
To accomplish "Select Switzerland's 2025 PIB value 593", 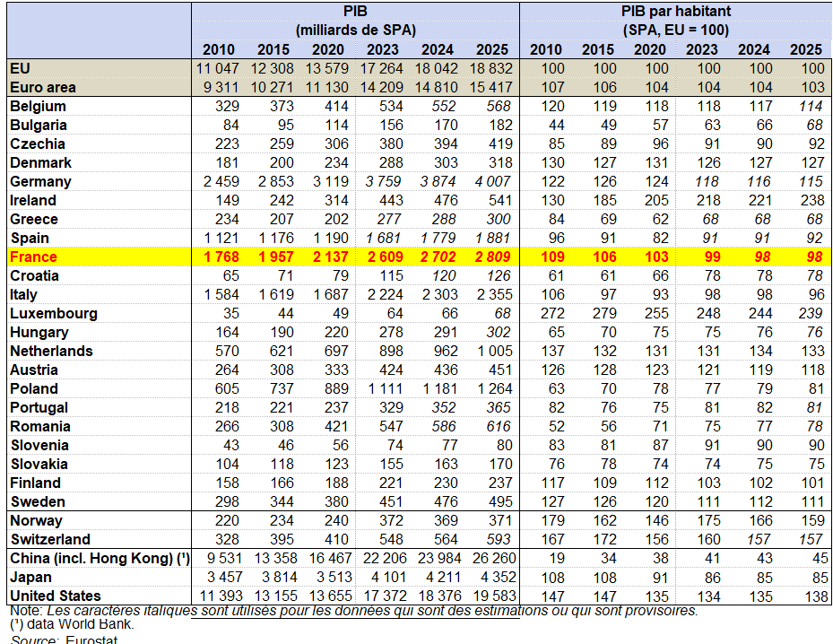I will coord(499,540).
